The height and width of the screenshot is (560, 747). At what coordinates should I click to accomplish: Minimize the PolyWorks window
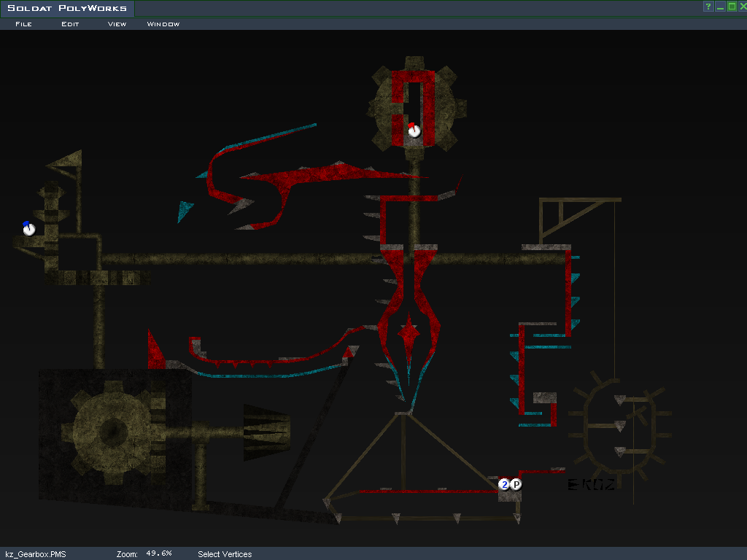(720, 7)
